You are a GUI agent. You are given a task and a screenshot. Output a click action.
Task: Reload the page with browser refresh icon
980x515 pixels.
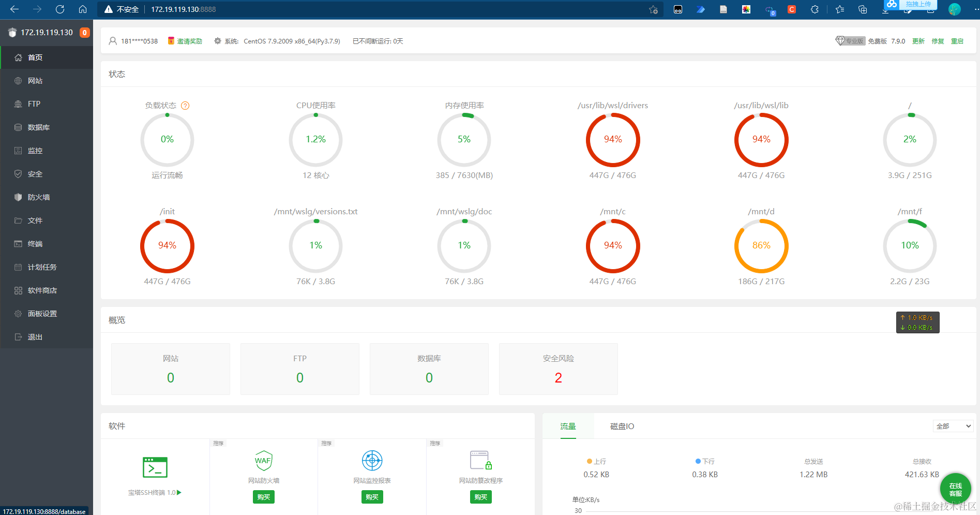point(60,9)
